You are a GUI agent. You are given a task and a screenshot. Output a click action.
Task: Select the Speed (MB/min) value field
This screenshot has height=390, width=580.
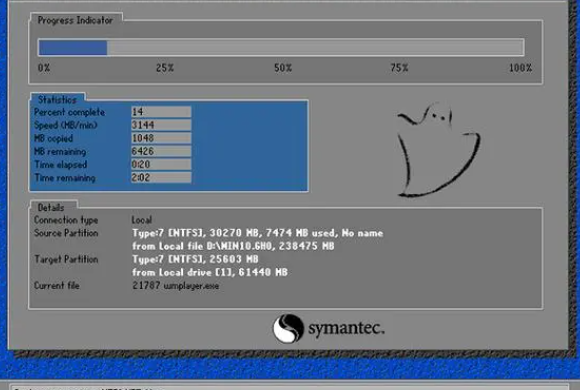[x=161, y=125]
